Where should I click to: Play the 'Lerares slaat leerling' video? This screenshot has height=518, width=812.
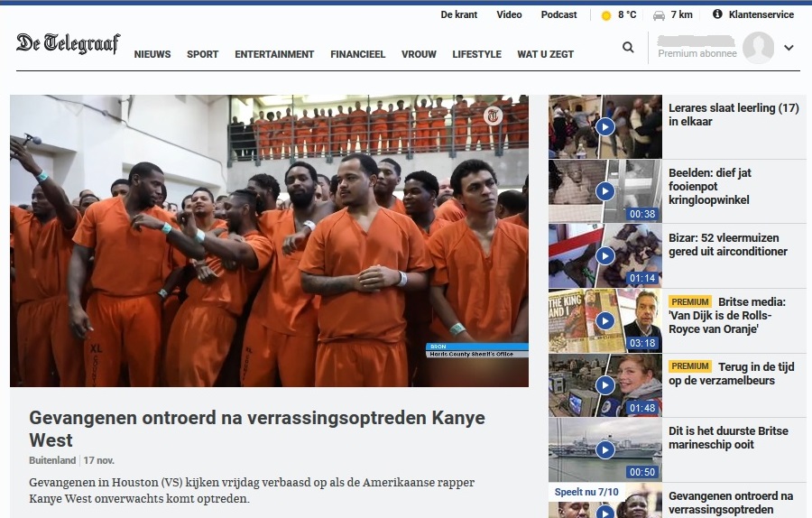[604, 126]
